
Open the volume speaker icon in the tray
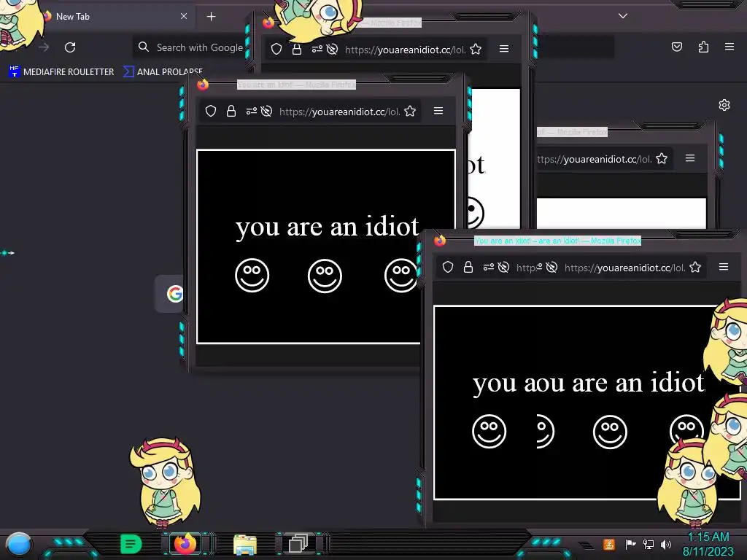pyautogui.click(x=665, y=544)
